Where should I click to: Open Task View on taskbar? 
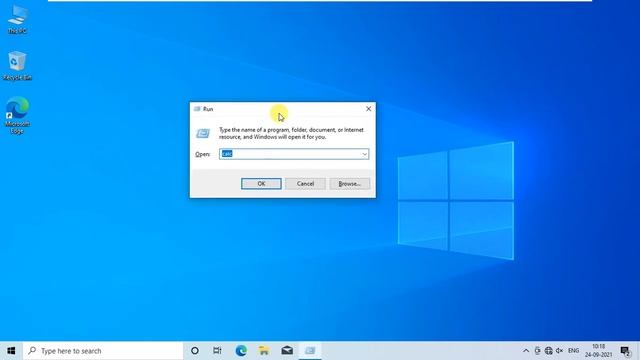coord(217,351)
